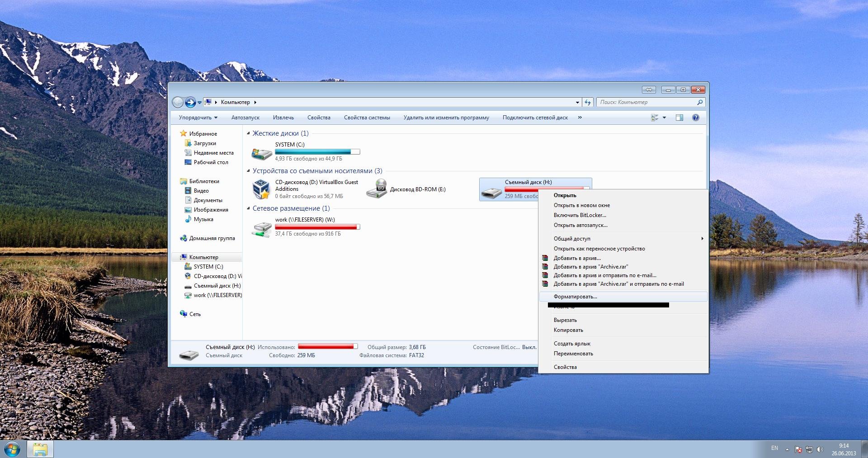
Task: Collapse the Сетевое размещение group
Action: (x=248, y=208)
